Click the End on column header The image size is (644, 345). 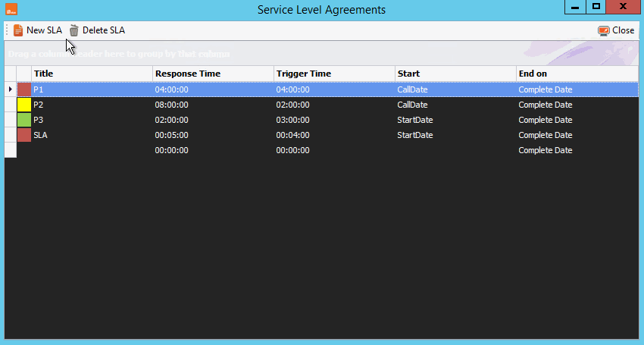577,74
